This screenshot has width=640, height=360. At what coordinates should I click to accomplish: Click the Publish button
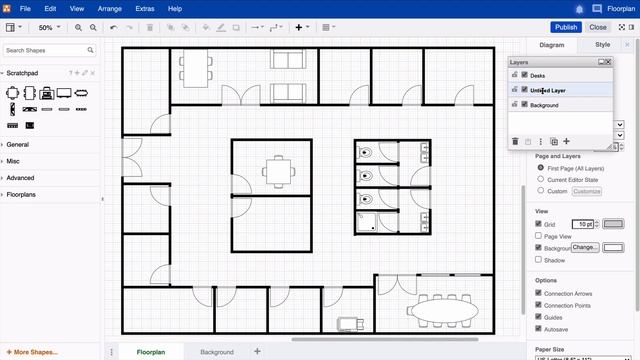[566, 27]
